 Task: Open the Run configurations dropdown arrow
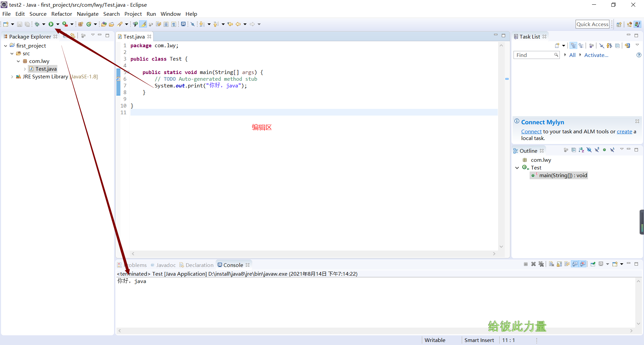tap(58, 24)
